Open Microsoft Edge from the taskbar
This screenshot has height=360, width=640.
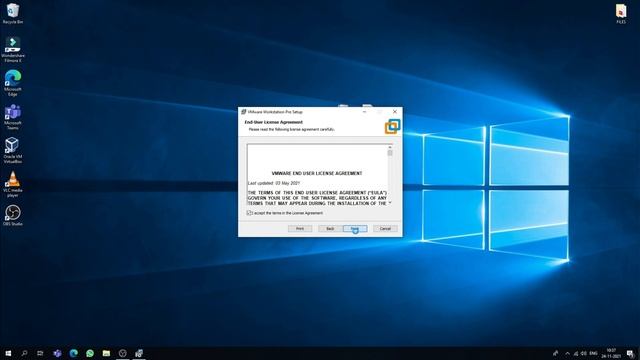pyautogui.click(x=73, y=353)
